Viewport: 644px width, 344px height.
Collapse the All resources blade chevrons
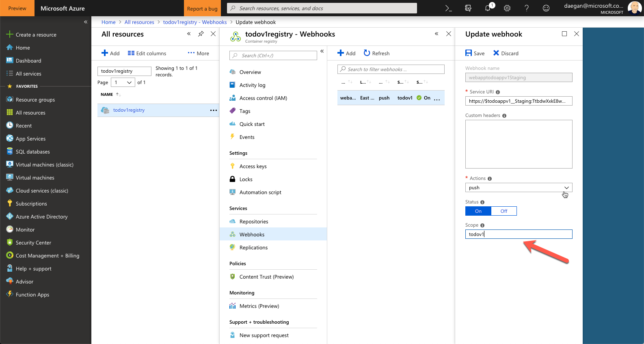tap(189, 34)
